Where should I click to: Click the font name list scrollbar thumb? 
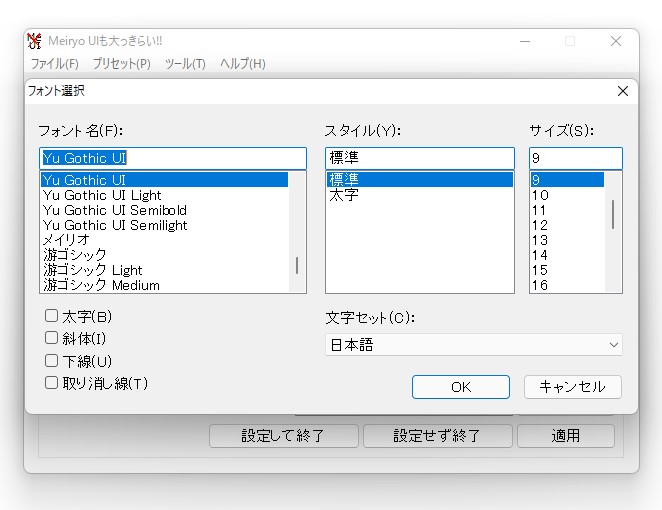297,266
